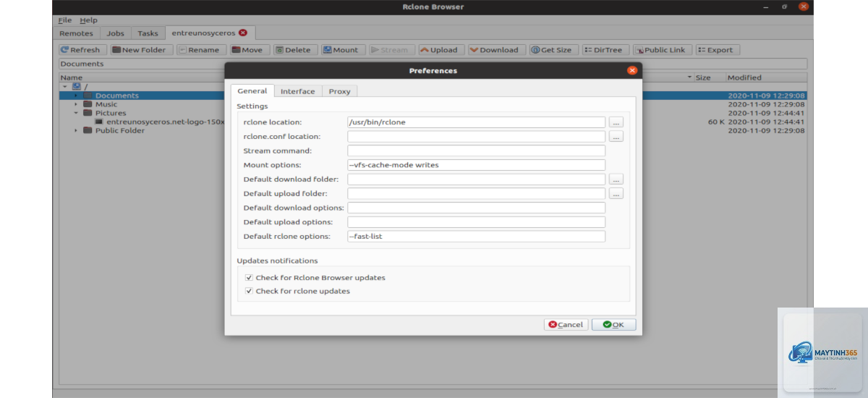This screenshot has width=868, height=398.
Task: Click the DirTree toolbar button
Action: pyautogui.click(x=605, y=50)
